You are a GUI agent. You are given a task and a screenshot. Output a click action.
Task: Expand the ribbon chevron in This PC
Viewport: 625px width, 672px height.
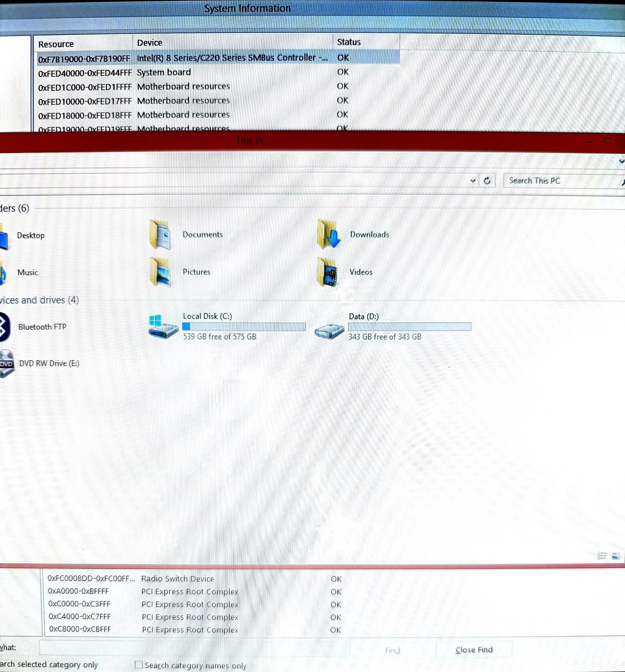621,161
